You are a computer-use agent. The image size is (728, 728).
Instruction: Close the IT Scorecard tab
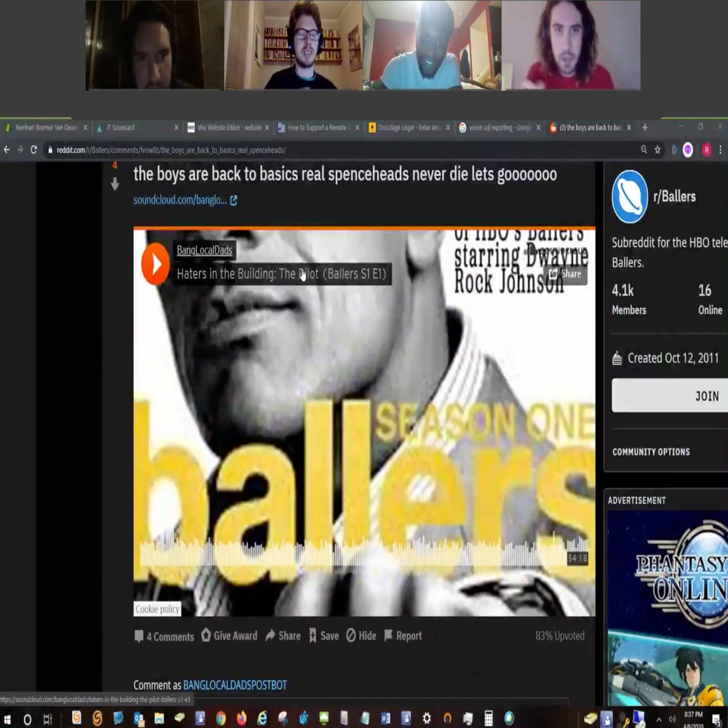pyautogui.click(x=176, y=128)
